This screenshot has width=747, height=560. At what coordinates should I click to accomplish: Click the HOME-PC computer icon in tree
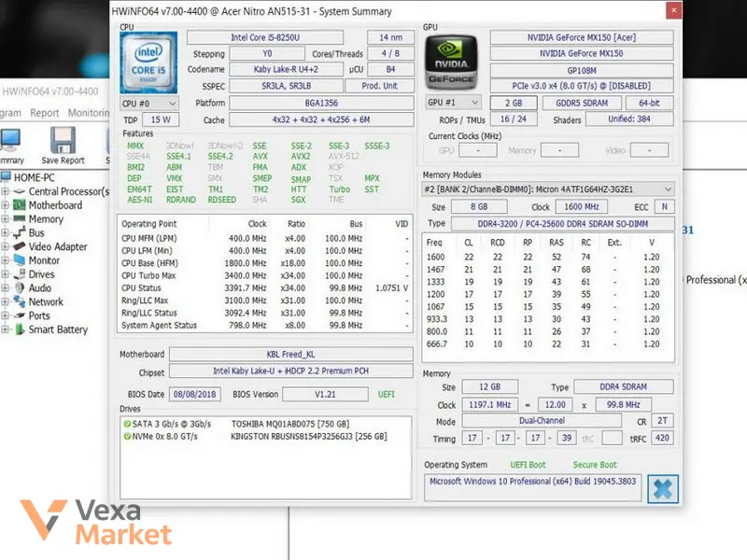tap(6, 177)
